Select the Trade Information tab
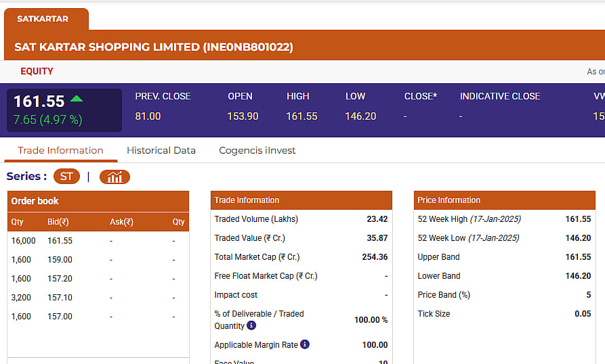 tap(60, 150)
